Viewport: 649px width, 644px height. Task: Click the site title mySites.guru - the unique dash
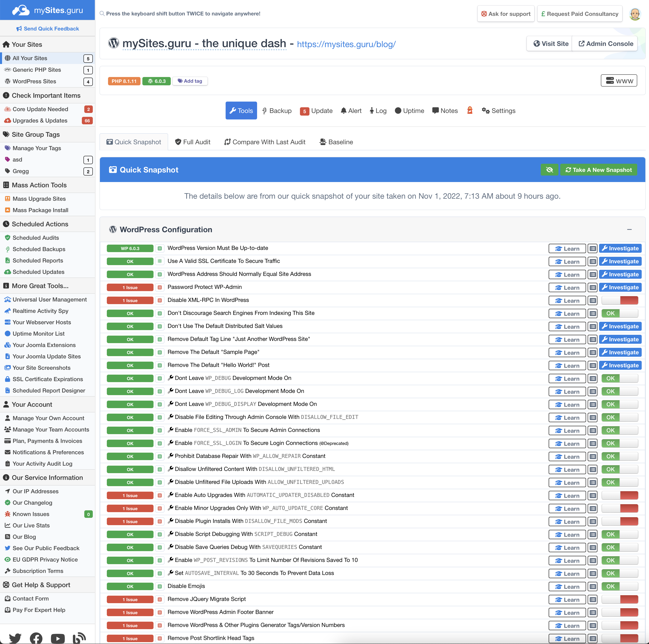204,43
